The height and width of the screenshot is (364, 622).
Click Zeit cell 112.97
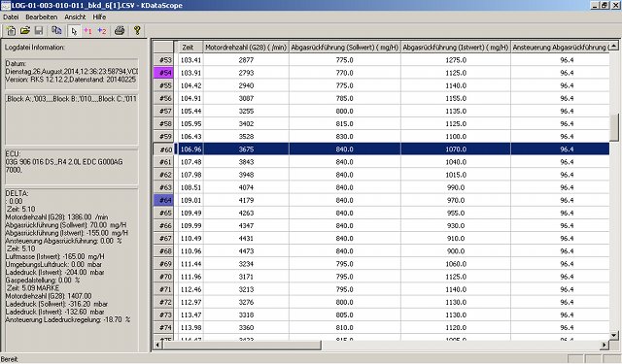[x=190, y=302]
